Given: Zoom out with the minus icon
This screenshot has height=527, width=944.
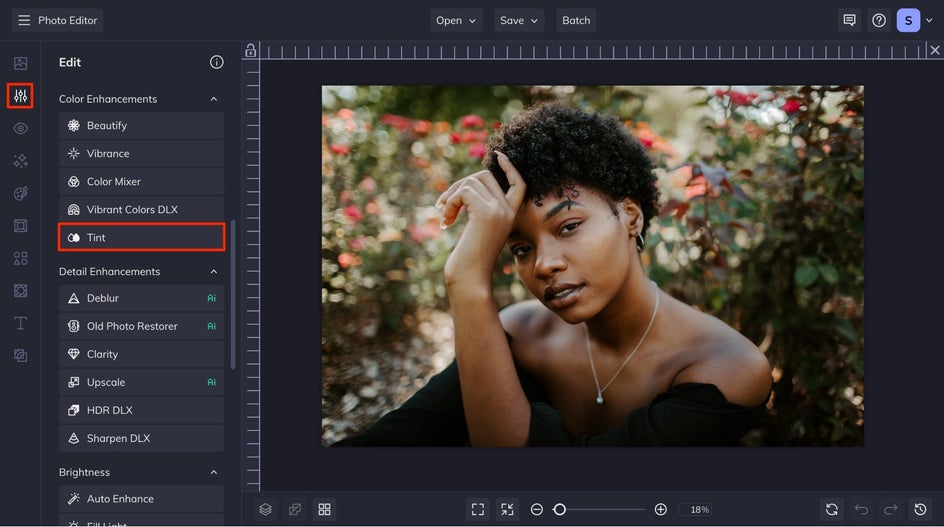Looking at the screenshot, I should pyautogui.click(x=537, y=510).
